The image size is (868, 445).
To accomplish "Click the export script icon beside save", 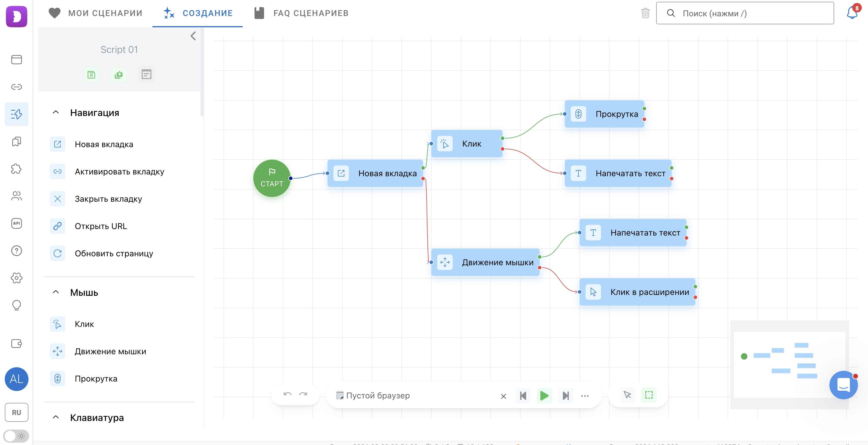I will pyautogui.click(x=119, y=74).
